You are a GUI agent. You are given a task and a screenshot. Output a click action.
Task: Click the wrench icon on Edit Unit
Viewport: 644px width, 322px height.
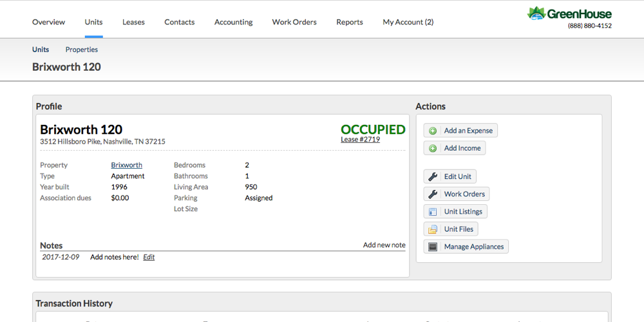[433, 177]
